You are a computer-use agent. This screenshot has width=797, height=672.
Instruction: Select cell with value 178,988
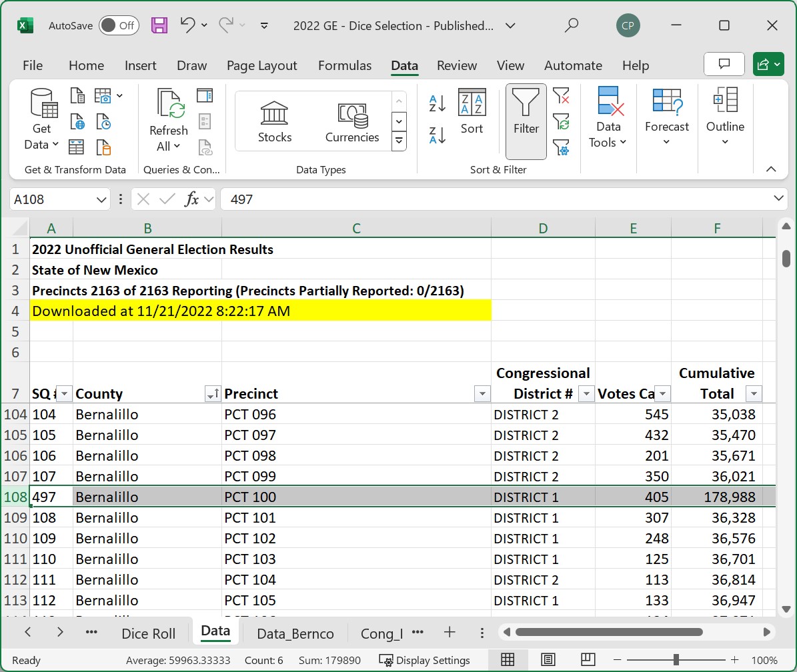coord(717,497)
